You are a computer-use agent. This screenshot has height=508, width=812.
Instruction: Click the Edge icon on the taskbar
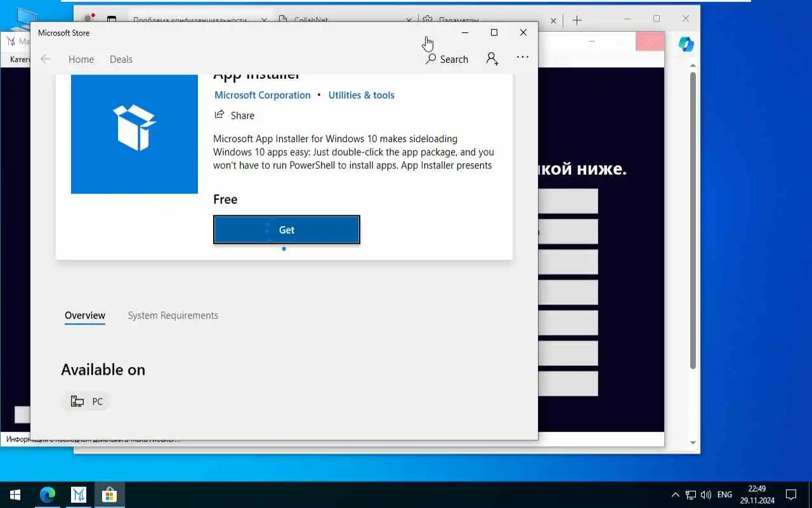[48, 495]
